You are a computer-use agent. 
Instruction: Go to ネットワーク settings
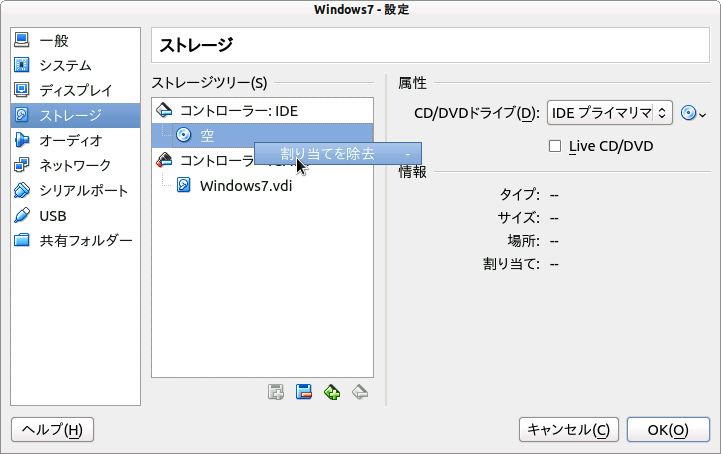point(75,165)
